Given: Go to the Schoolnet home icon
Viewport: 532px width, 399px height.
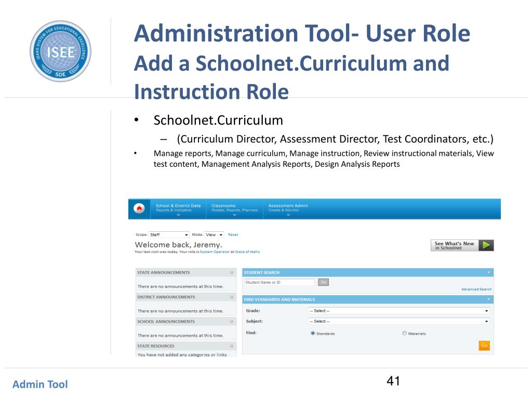Looking at the screenshot, I should coord(139,208).
